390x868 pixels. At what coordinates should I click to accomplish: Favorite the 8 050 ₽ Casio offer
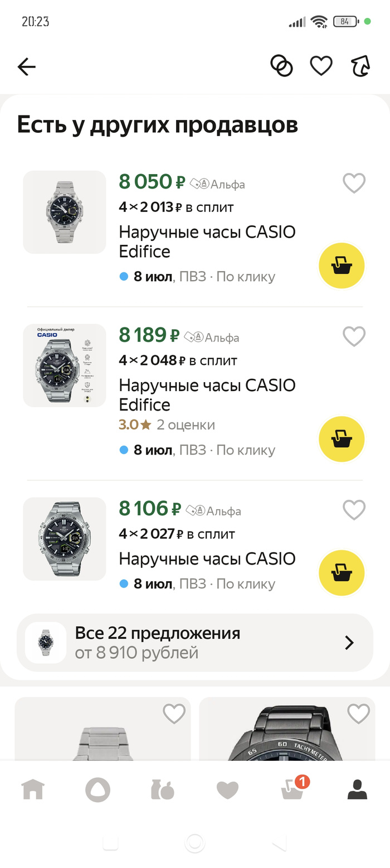(x=354, y=183)
